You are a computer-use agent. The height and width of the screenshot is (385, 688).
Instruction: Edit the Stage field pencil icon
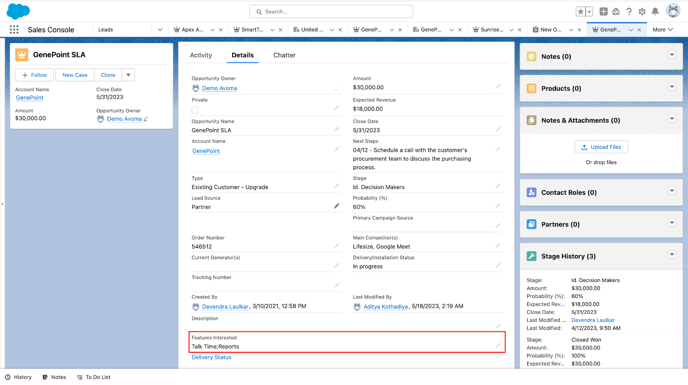click(498, 186)
